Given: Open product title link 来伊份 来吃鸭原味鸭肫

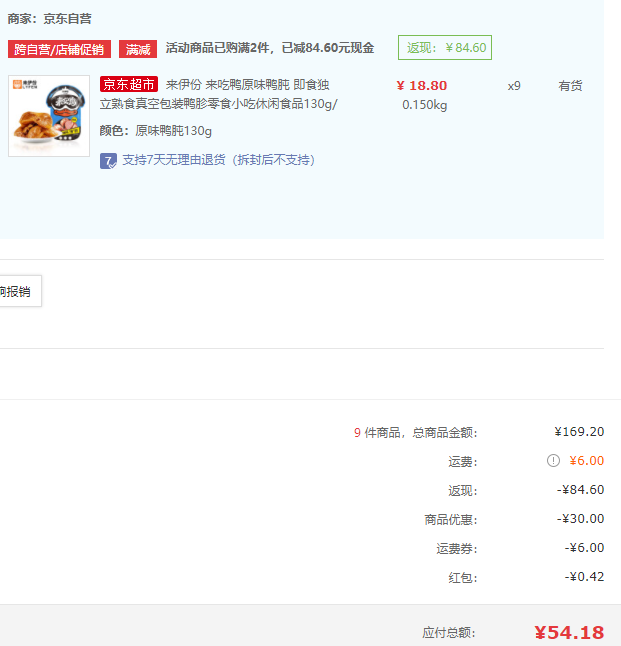Looking at the screenshot, I should click(x=218, y=94).
